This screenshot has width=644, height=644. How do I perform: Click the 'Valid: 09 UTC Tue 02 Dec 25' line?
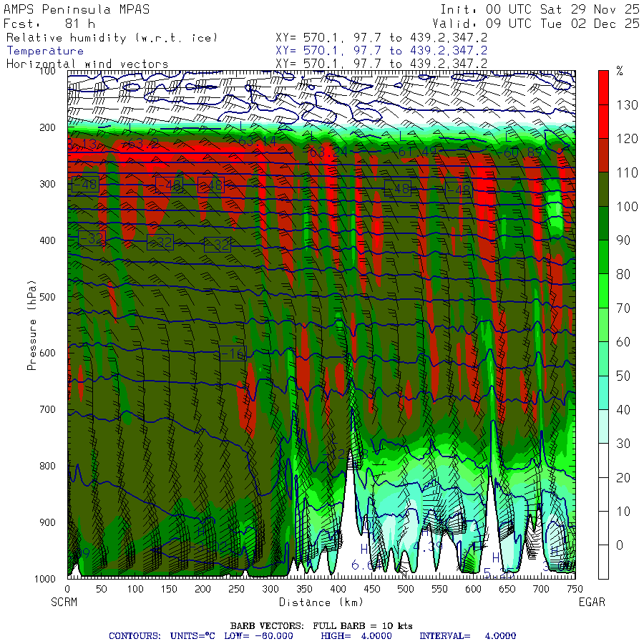click(535, 24)
